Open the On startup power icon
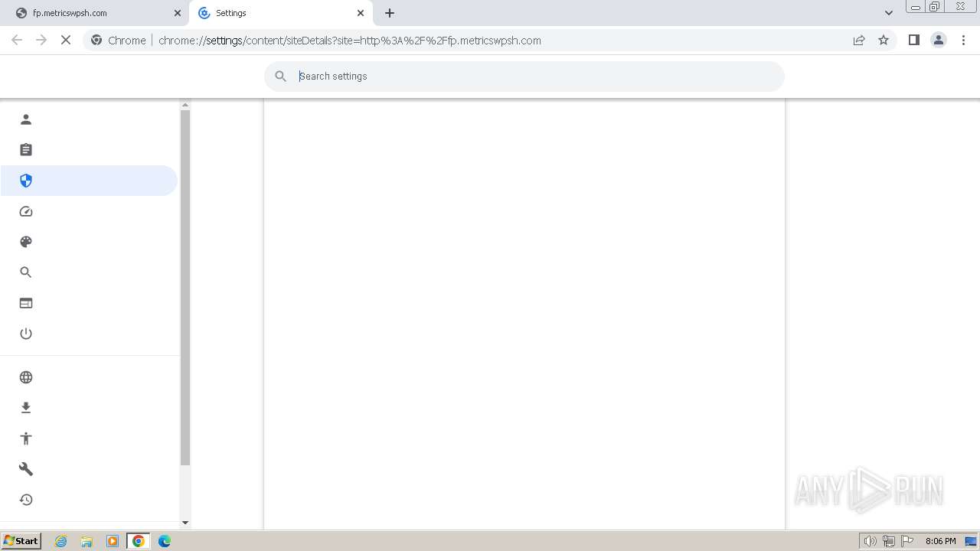 point(26,334)
